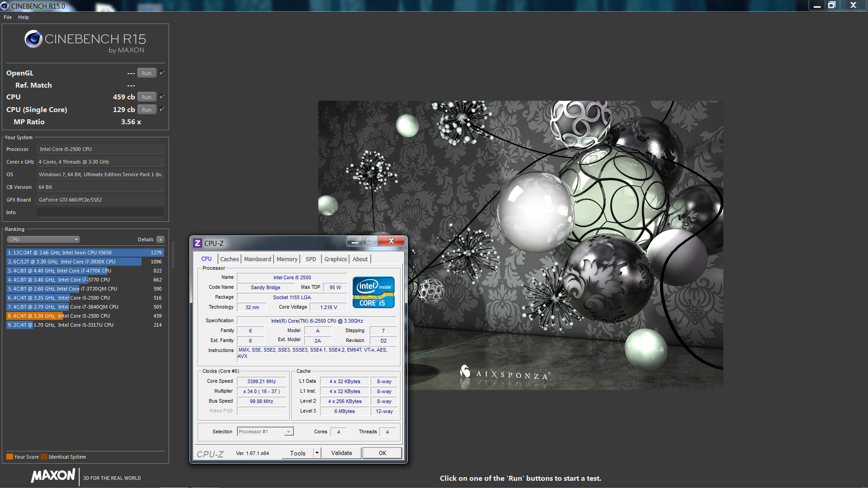Open the File menu in Cinebench
This screenshot has height=488, width=868.
[x=8, y=17]
